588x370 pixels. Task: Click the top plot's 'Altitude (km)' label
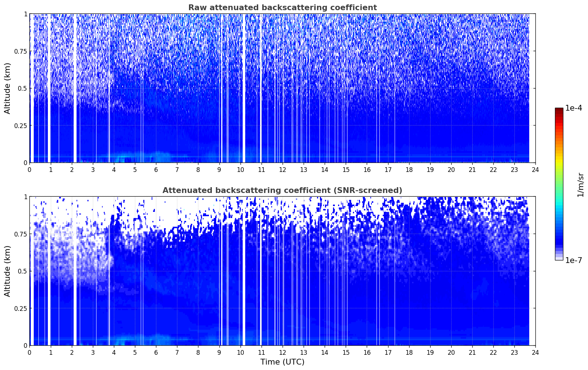8,88
